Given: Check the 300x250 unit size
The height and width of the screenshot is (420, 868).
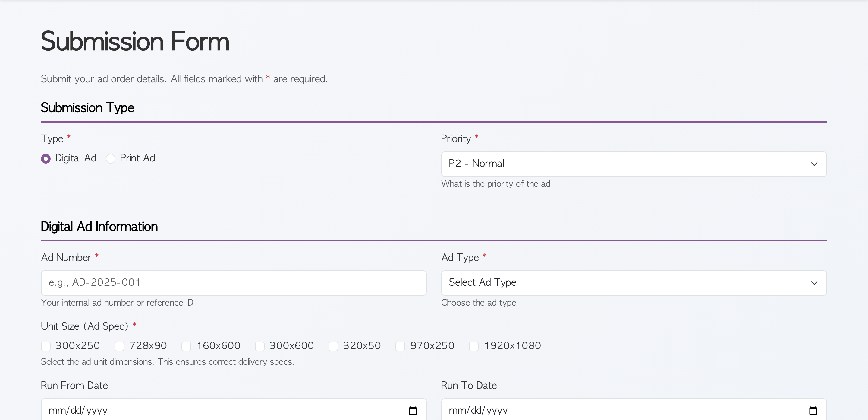Looking at the screenshot, I should 46,346.
